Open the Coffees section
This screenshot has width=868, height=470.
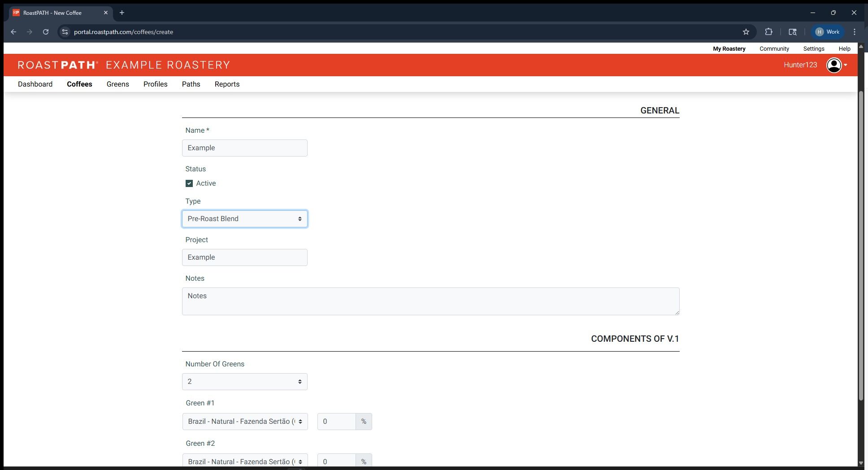point(79,84)
